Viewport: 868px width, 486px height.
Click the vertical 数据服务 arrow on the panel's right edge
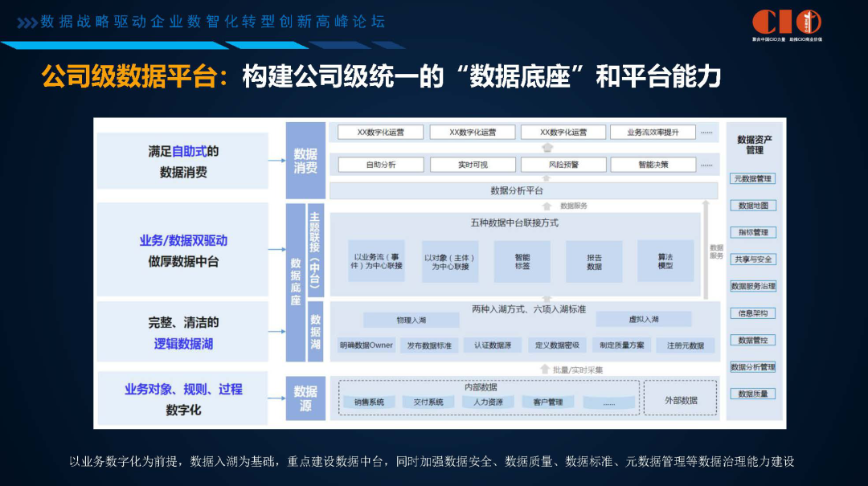coord(706,249)
